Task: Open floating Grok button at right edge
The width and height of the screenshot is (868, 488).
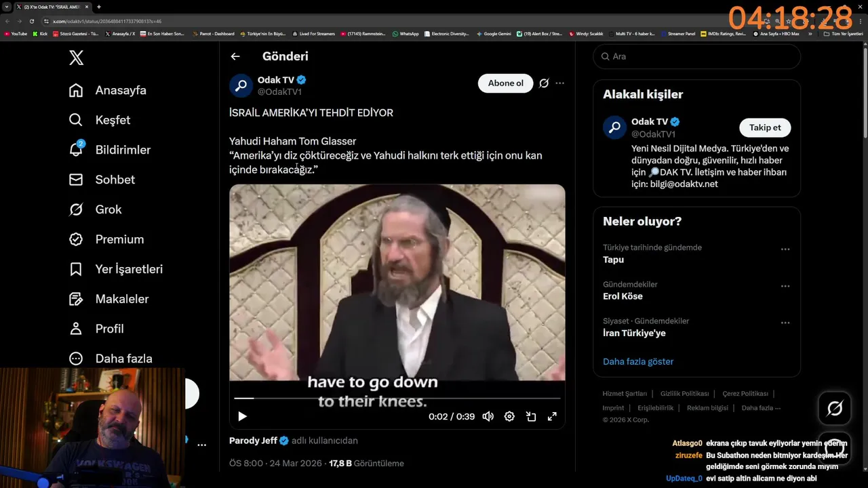Action: [x=835, y=408]
